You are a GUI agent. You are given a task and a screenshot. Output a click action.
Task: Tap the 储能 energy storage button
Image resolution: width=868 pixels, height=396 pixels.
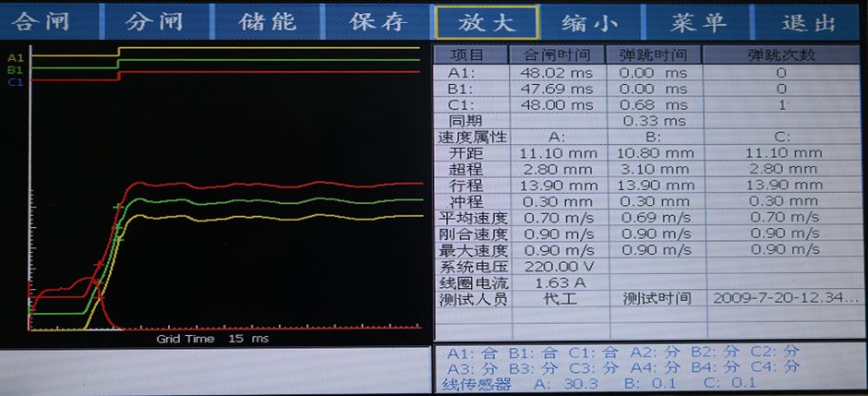tap(267, 22)
